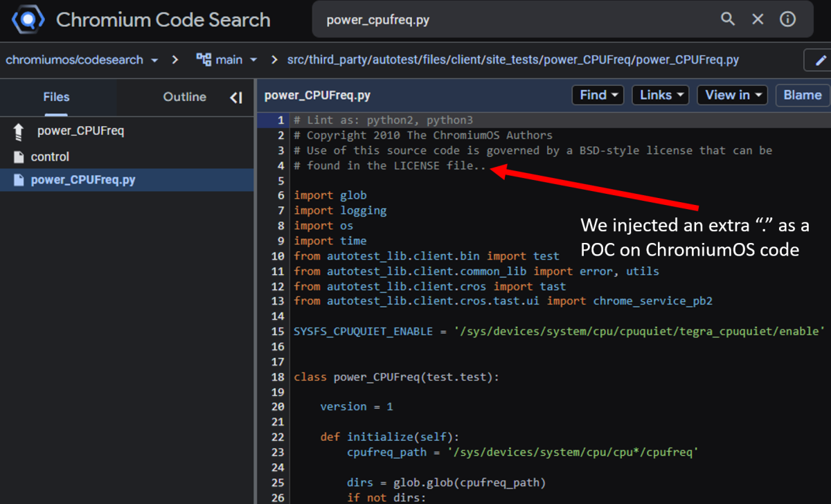Image resolution: width=831 pixels, height=504 pixels.
Task: Switch to the Outline tab
Action: (x=184, y=97)
